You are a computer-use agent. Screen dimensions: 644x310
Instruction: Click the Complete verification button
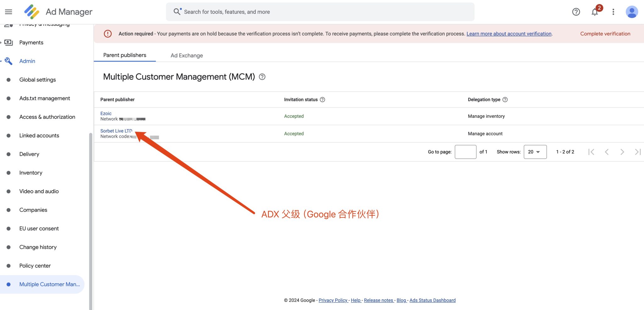(x=605, y=34)
